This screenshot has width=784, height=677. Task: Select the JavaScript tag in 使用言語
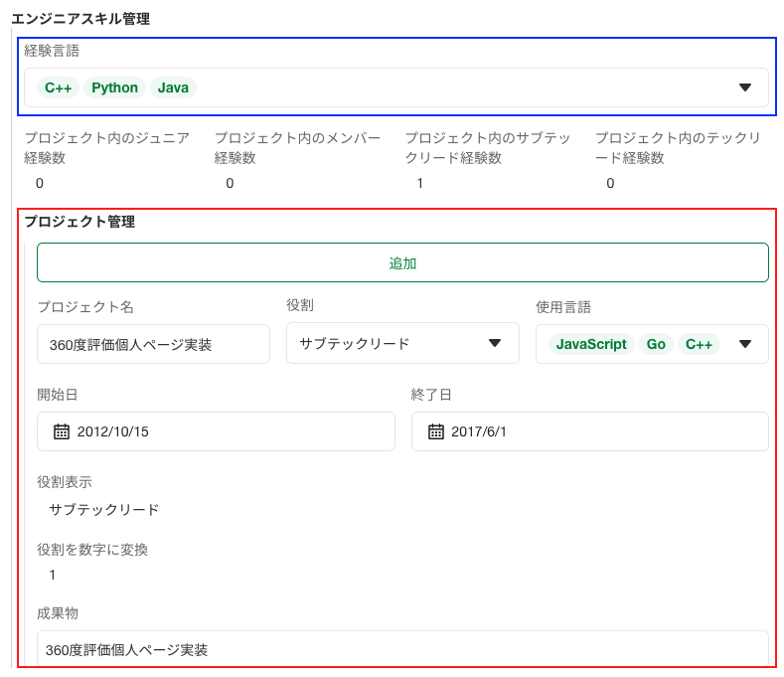coord(591,344)
